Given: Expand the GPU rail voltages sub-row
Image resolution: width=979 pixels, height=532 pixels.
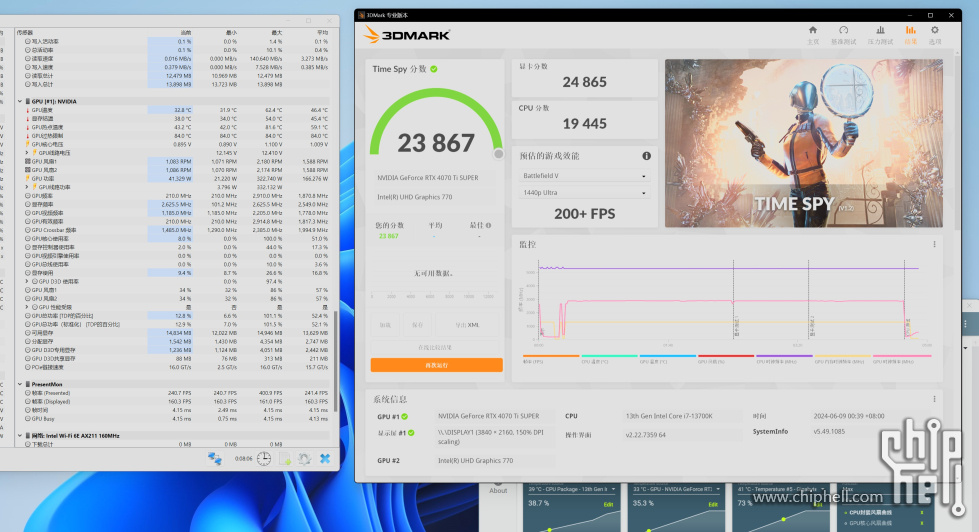Looking at the screenshot, I should 27,153.
